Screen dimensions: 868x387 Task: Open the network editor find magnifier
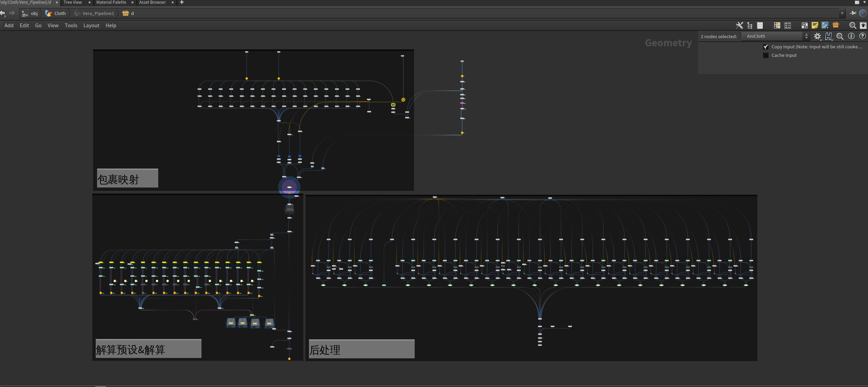(x=852, y=26)
